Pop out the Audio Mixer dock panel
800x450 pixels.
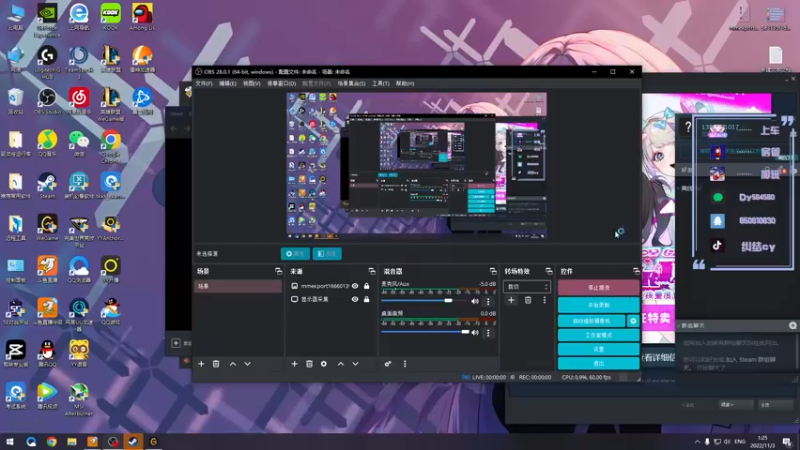(x=493, y=271)
